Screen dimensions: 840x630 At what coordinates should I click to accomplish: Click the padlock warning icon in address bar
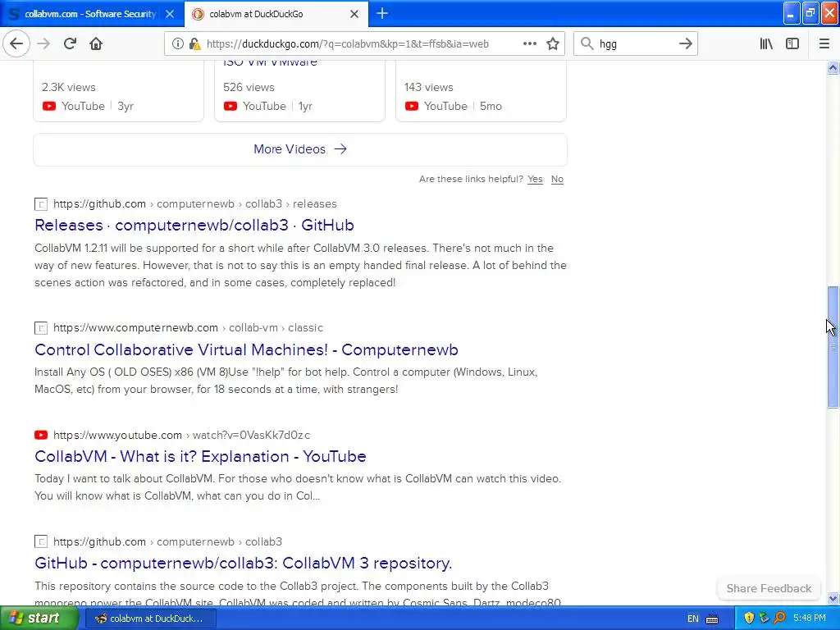click(194, 44)
